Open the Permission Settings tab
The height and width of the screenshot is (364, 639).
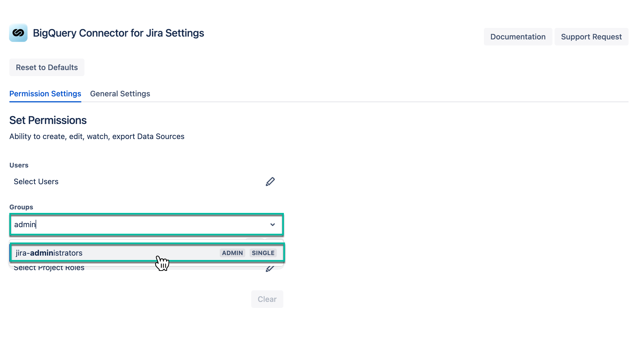pos(45,94)
